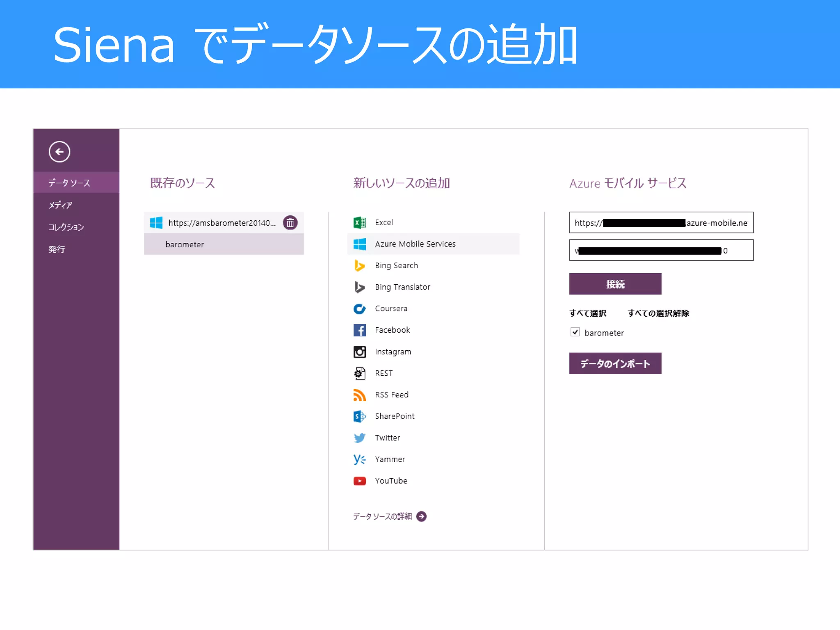The width and height of the screenshot is (840, 630).
Task: Choose the Instagram label
Action: (x=393, y=352)
